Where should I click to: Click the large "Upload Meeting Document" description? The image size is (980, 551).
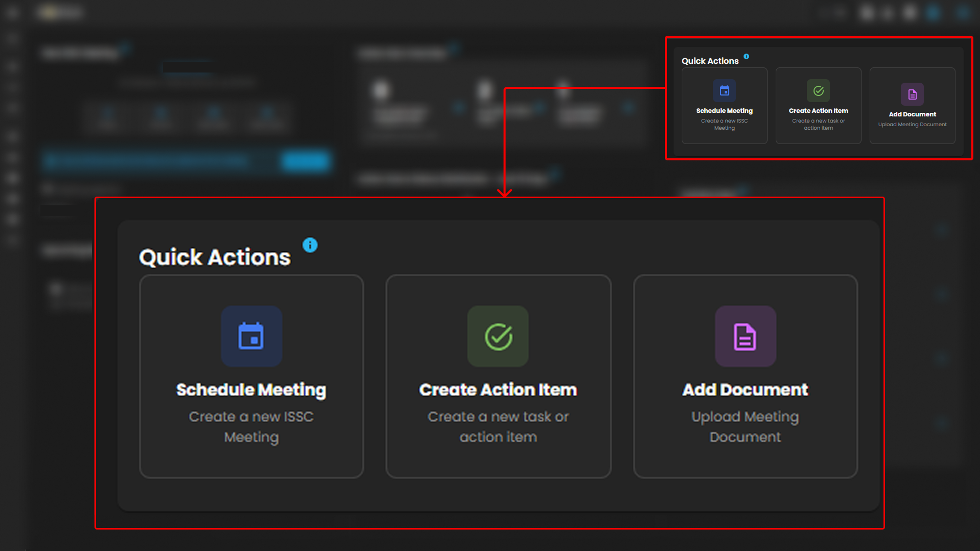coord(745,426)
